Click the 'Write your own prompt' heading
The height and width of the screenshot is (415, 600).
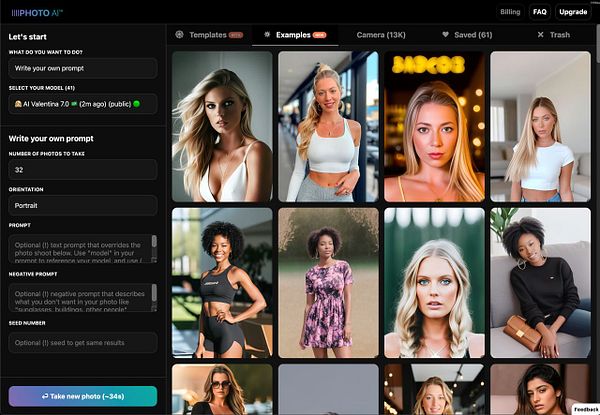pos(51,138)
